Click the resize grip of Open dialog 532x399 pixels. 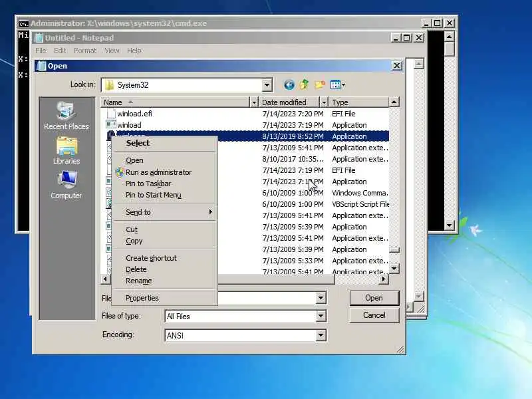[x=400, y=350]
